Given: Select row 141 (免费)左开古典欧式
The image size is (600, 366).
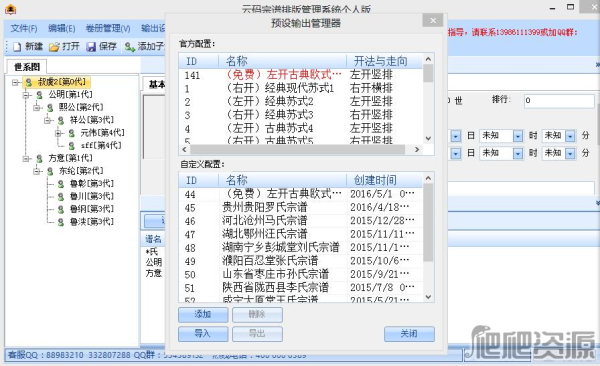Looking at the screenshot, I should pos(301,75).
